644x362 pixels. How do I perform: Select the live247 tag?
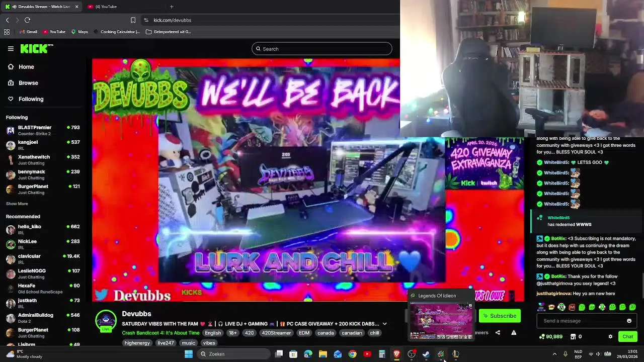tap(166, 343)
